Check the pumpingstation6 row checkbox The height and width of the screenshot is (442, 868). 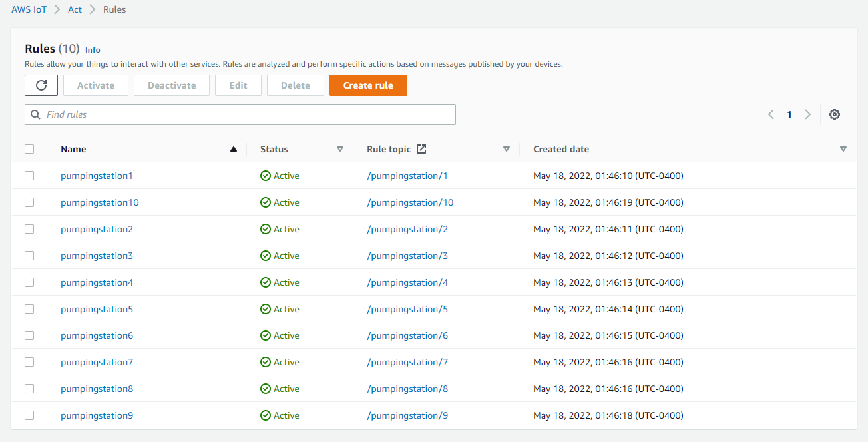click(x=29, y=335)
